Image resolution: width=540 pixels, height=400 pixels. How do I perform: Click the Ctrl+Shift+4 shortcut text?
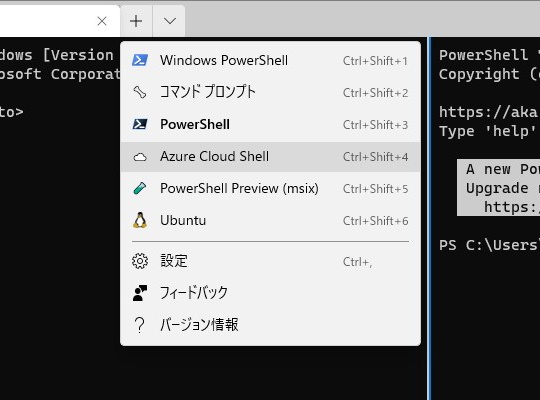(x=375, y=157)
